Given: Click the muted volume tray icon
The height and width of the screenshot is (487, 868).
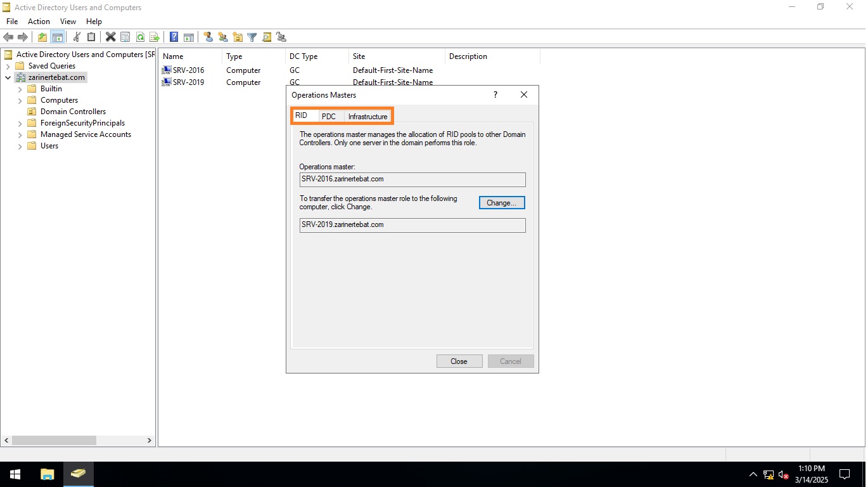Looking at the screenshot, I should (x=784, y=474).
